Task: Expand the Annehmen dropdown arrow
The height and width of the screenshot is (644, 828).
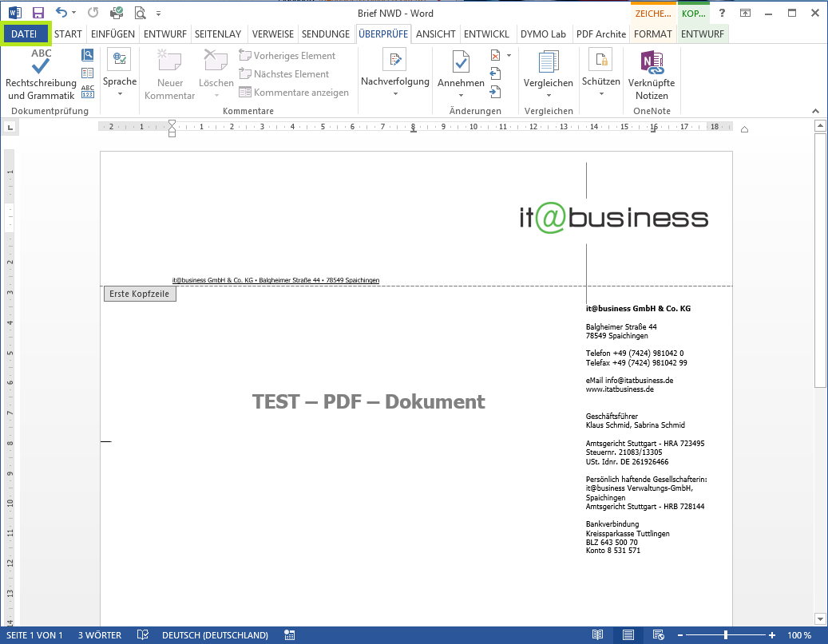Action: (x=461, y=96)
